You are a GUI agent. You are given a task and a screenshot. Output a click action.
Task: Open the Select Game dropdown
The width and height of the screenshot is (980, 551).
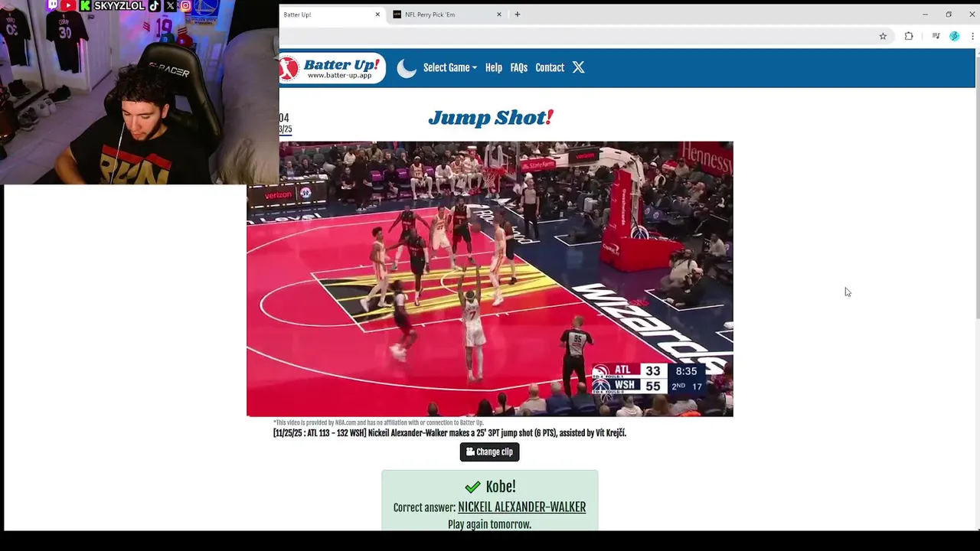coord(450,67)
